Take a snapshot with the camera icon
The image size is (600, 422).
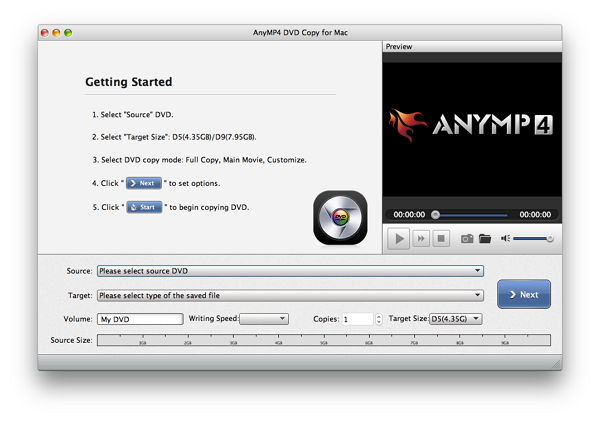click(466, 239)
